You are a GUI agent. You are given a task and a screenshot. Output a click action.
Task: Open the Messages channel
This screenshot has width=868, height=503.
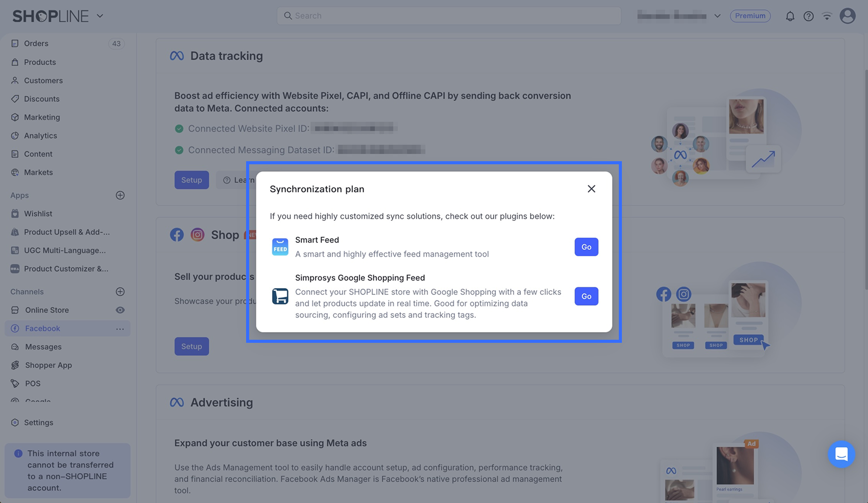(43, 346)
